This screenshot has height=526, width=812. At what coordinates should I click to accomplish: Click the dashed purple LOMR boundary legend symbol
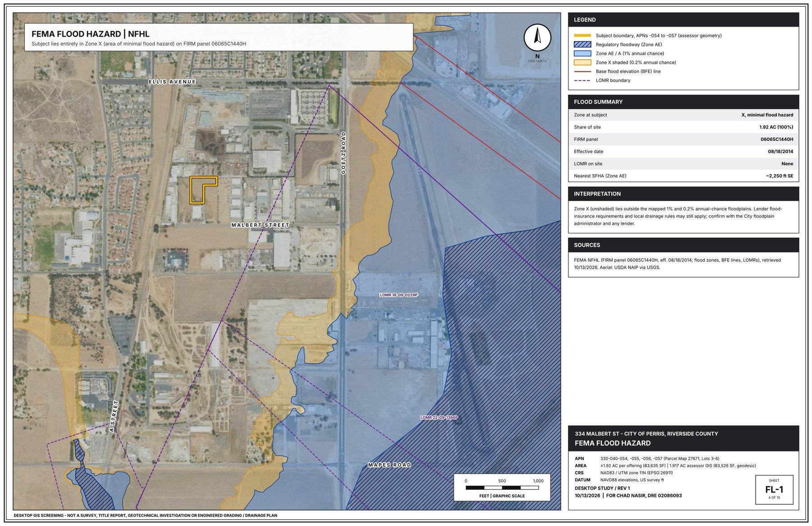582,80
